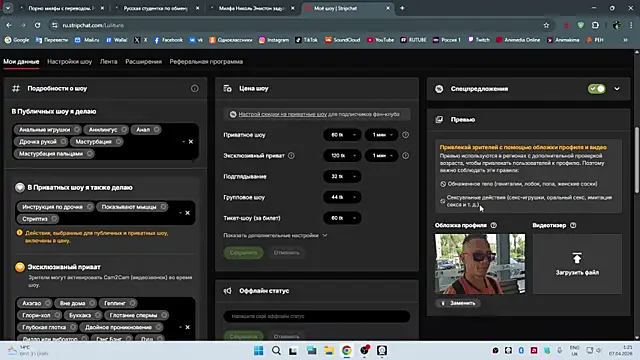Image resolution: width=640 pixels, height=360 pixels.
Task: Select the Моё шоу | Stripchat browser tab
Action: click(347, 8)
